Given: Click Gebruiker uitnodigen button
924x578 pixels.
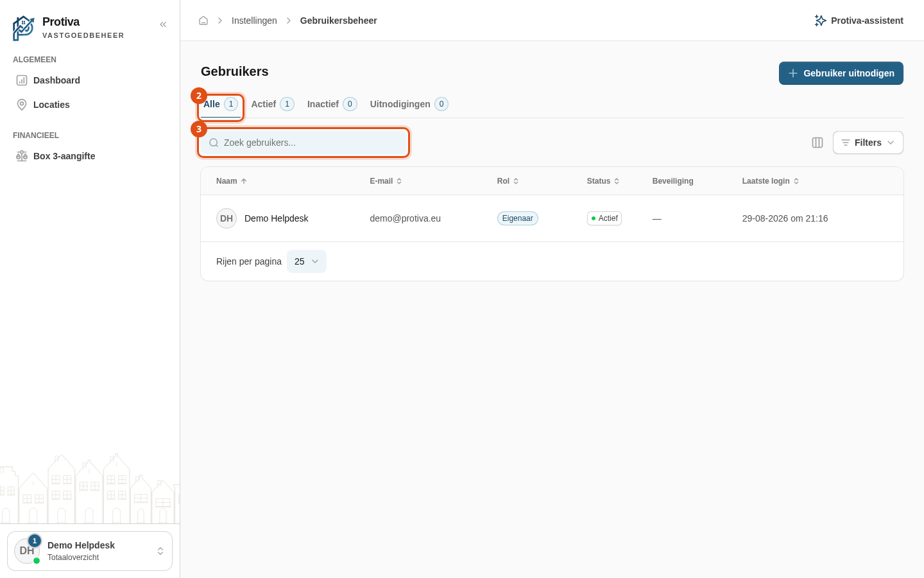Looking at the screenshot, I should click(841, 73).
